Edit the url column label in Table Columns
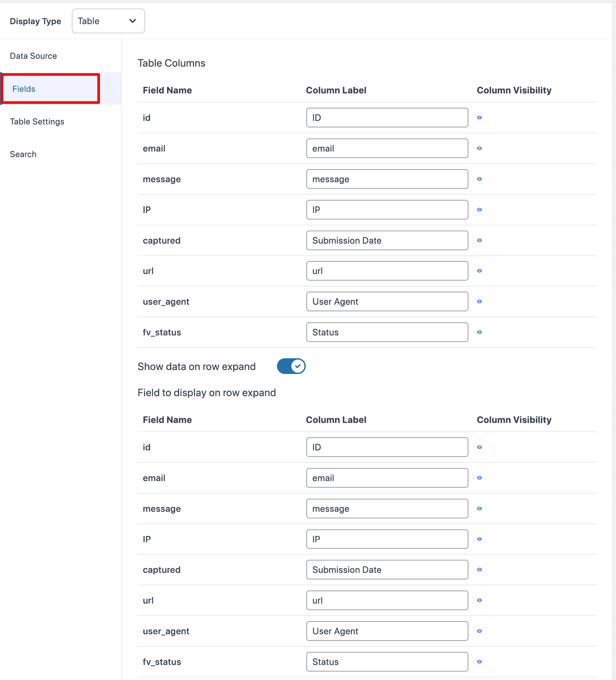 387,271
